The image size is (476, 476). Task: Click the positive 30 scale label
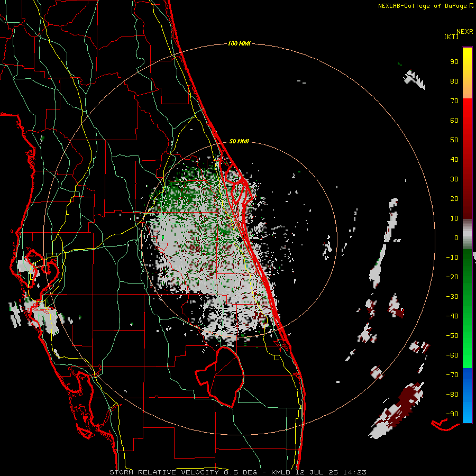[x=454, y=179]
